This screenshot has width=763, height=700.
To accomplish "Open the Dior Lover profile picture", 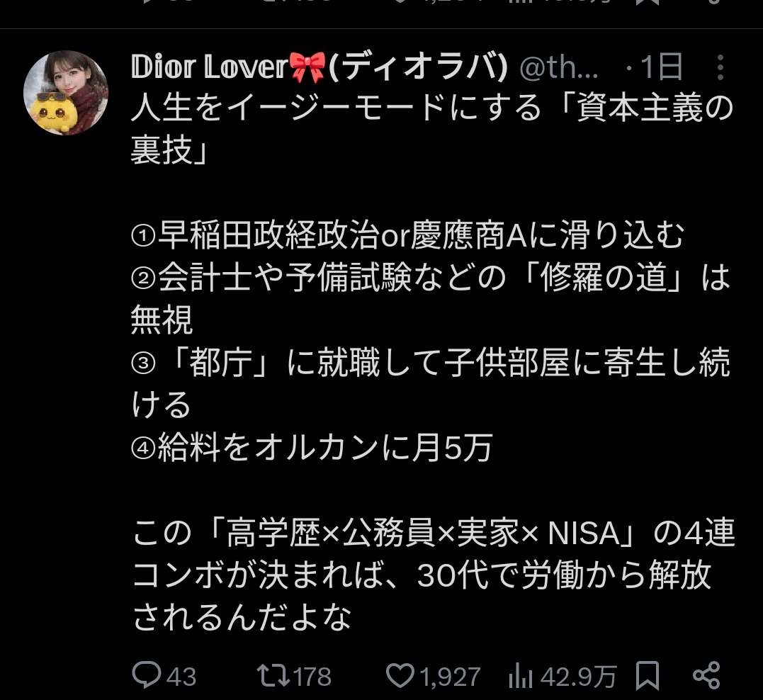I will pyautogui.click(x=66, y=93).
